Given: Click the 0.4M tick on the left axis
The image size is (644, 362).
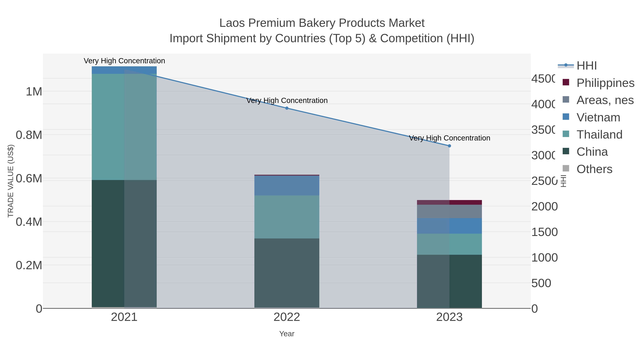Looking at the screenshot, I should (x=29, y=222).
